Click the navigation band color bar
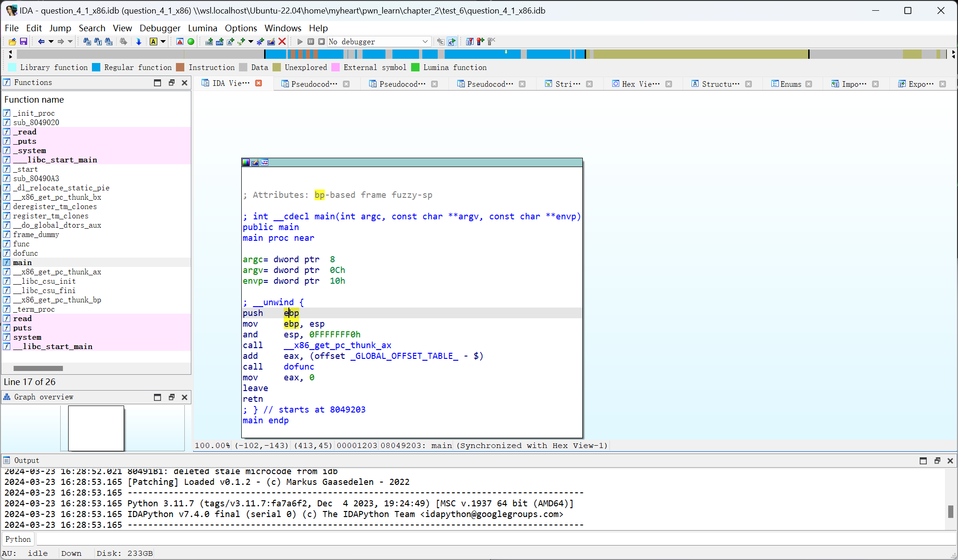The height and width of the screenshot is (560, 958). click(482, 54)
